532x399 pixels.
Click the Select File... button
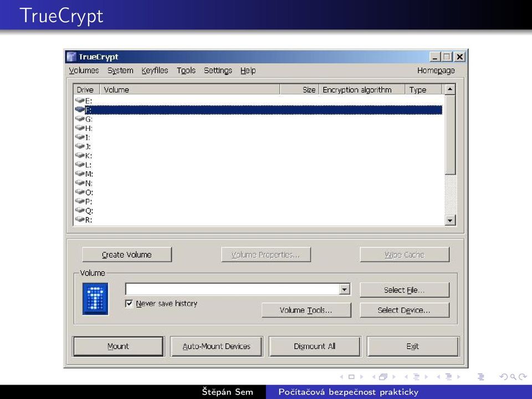(x=405, y=290)
